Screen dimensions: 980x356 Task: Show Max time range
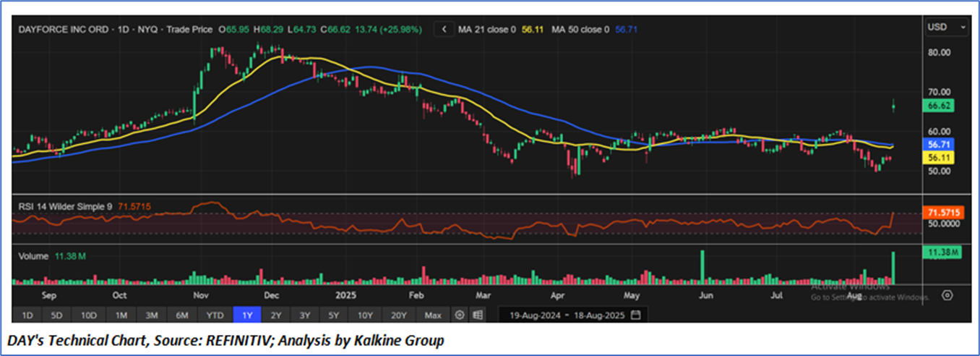[433, 315]
